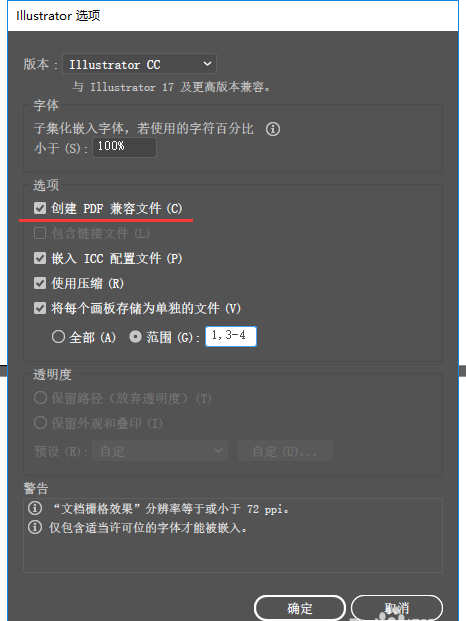
Task: Open the 版本 Illustrator CC dropdown
Action: point(139,64)
